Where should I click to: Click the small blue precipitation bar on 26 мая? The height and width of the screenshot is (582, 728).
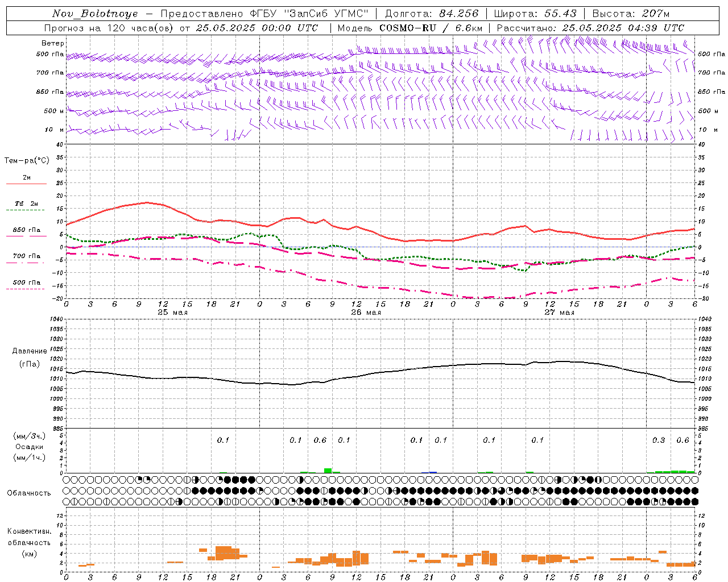coord(433,472)
